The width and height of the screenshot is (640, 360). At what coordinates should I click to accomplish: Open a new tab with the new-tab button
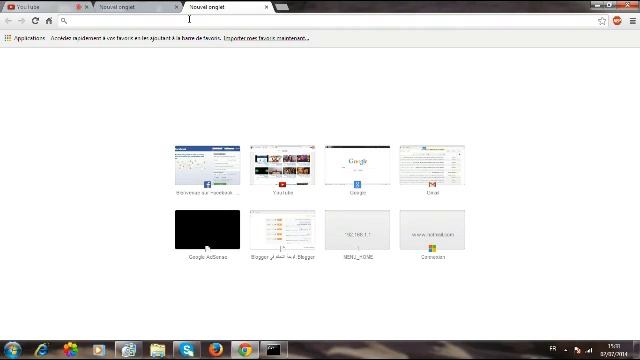pyautogui.click(x=282, y=7)
